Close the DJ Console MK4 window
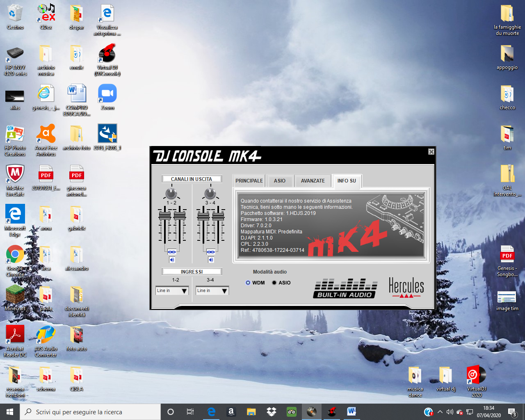Screen dimensions: 525x420 tap(431, 152)
